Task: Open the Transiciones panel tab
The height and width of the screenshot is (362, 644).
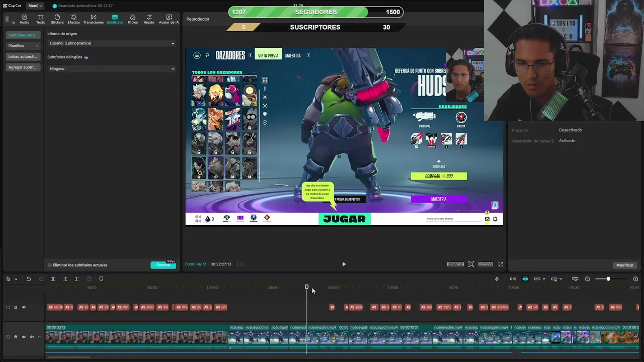Action: point(94,19)
